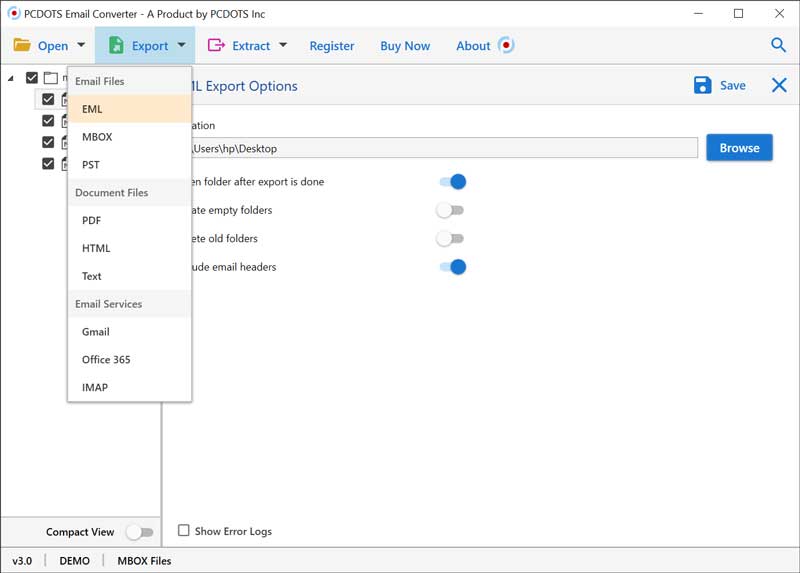Click the Browse button
This screenshot has width=800, height=573.
pos(739,148)
